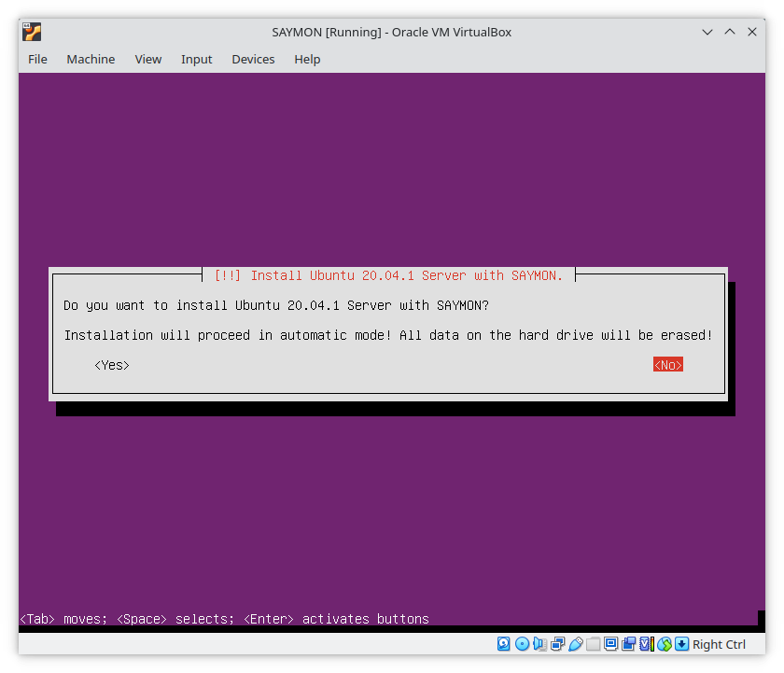This screenshot has width=784, height=673.
Task: Click the 'Right Ctrl' host key label
Action: (719, 644)
